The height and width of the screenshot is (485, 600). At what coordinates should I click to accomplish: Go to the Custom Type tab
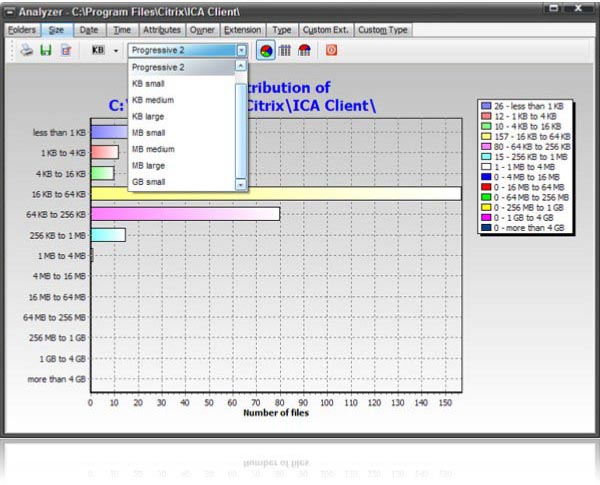tap(383, 30)
